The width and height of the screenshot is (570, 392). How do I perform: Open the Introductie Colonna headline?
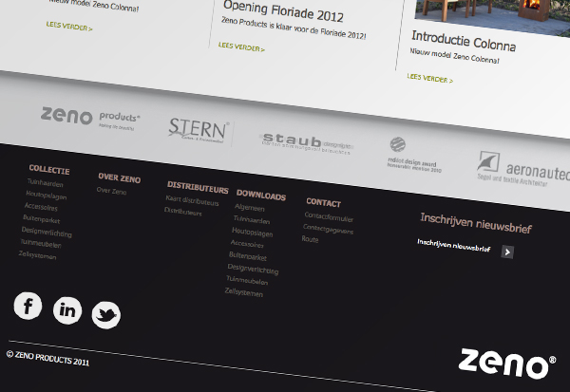click(464, 41)
